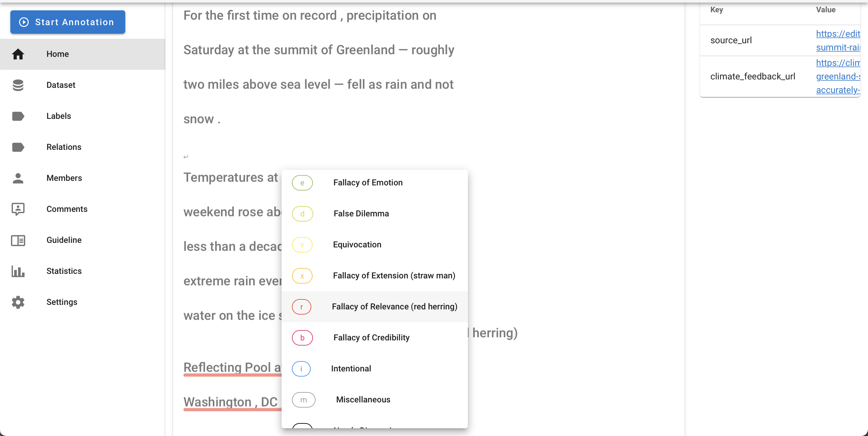Open Settings via the gear icon

(18, 302)
